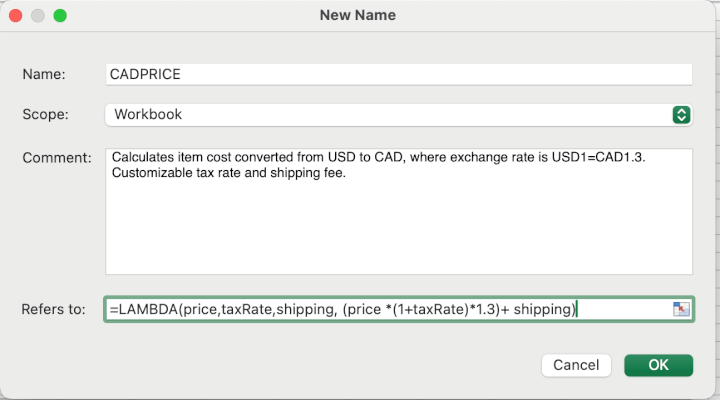Image resolution: width=720 pixels, height=400 pixels.
Task: Click the green chevron arrows on Scope
Action: [x=681, y=115]
